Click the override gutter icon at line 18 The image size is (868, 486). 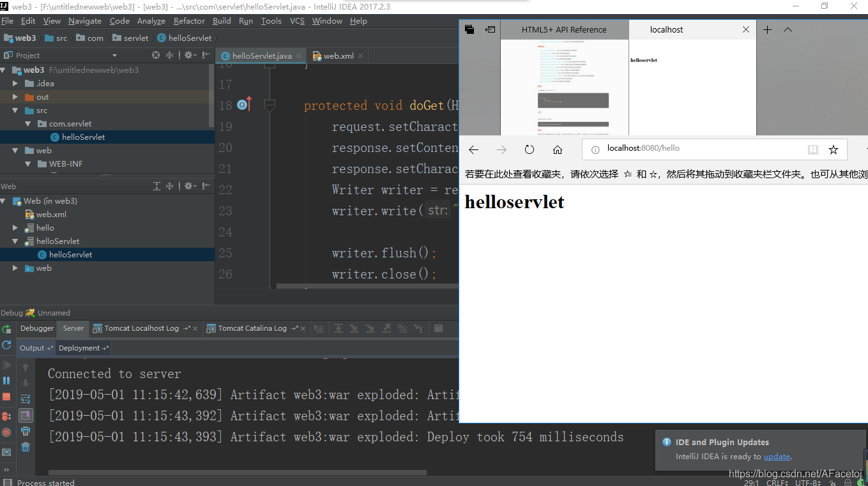tap(245, 104)
